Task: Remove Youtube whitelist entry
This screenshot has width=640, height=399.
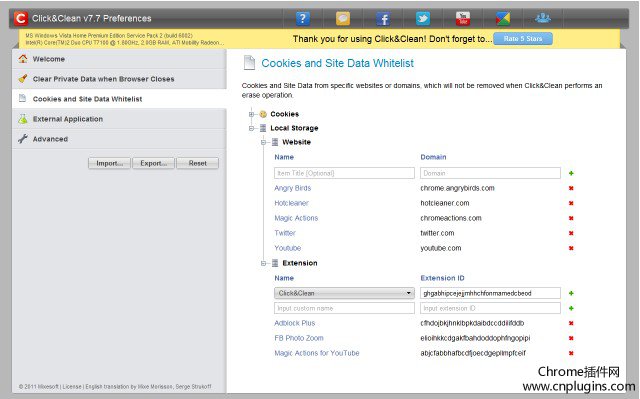Action: click(571, 248)
